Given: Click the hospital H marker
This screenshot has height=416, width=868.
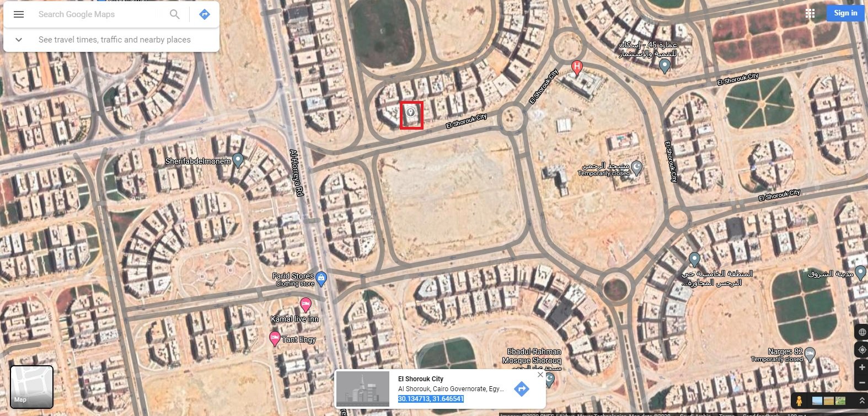Looking at the screenshot, I should coord(577,68).
